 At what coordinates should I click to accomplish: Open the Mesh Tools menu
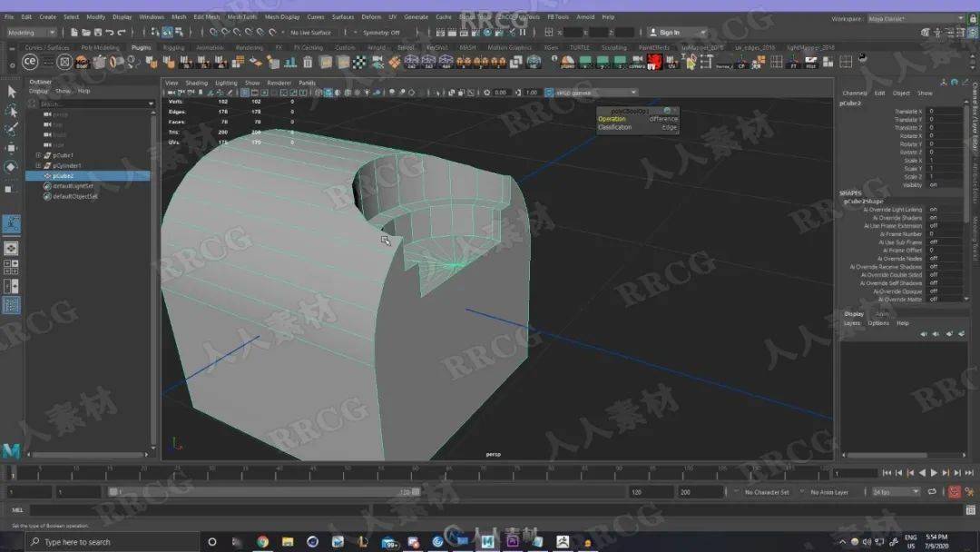[x=241, y=17]
